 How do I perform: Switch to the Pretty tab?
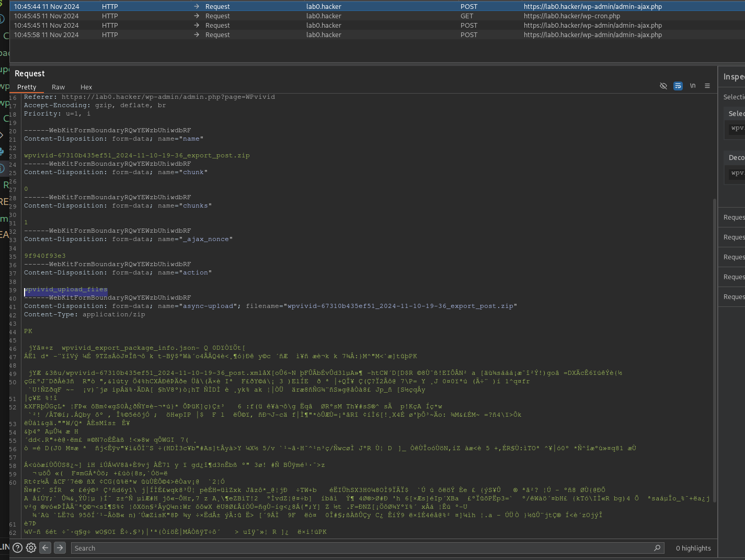point(27,87)
